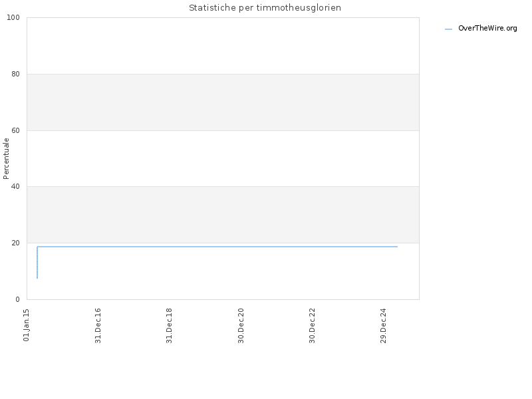Select the 30.Dec.20 x-axis date label
The width and height of the screenshot is (532, 399).
click(241, 325)
